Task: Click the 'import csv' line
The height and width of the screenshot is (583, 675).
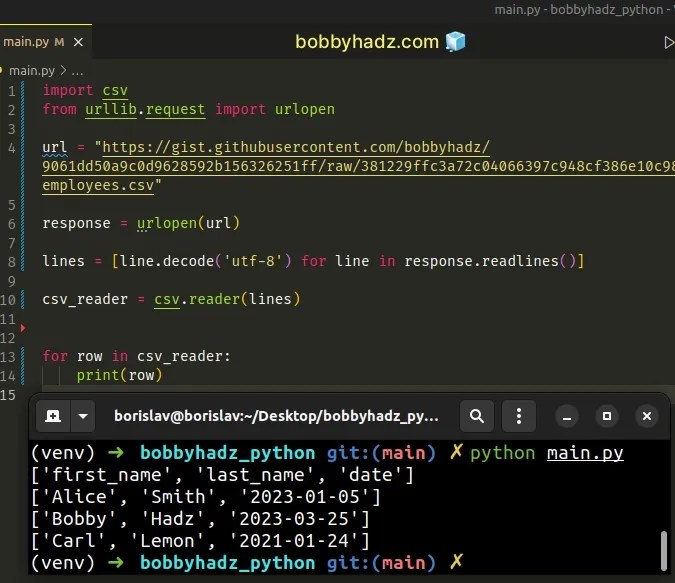Action: (85, 90)
